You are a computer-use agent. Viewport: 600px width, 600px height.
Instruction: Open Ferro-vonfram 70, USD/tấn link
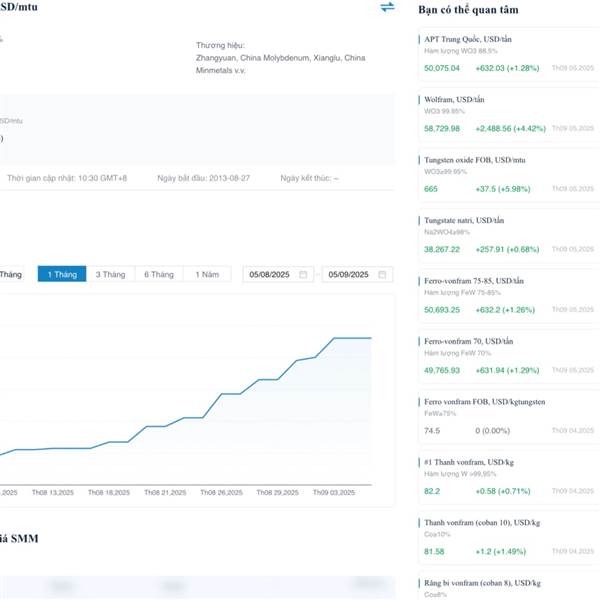pyautogui.click(x=468, y=341)
